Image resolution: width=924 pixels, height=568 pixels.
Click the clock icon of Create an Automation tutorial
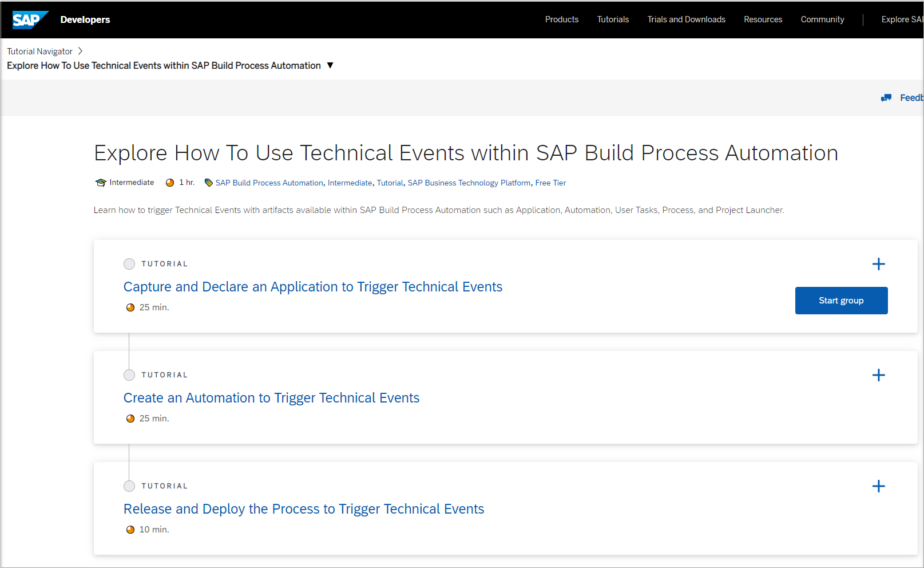point(130,419)
